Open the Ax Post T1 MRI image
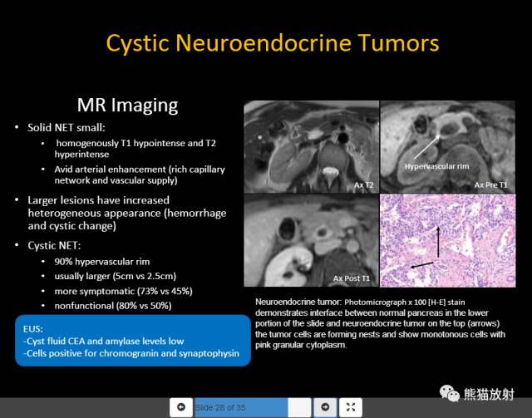 (x=311, y=240)
